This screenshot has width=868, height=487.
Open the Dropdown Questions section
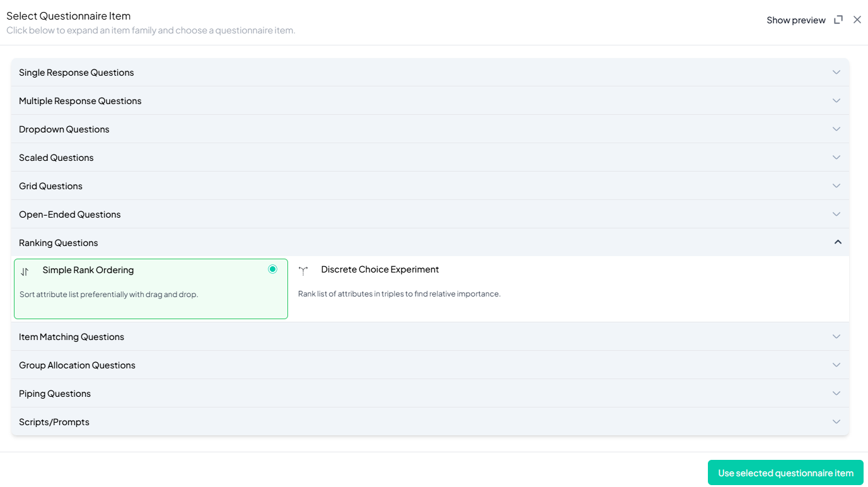point(64,129)
